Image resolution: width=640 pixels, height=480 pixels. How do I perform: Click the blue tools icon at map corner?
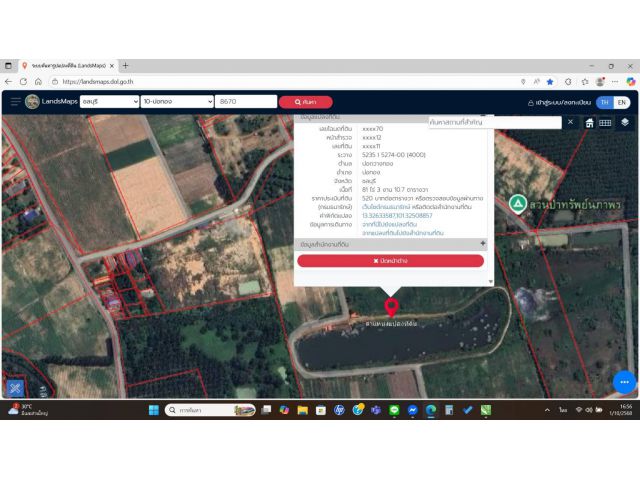[15, 388]
